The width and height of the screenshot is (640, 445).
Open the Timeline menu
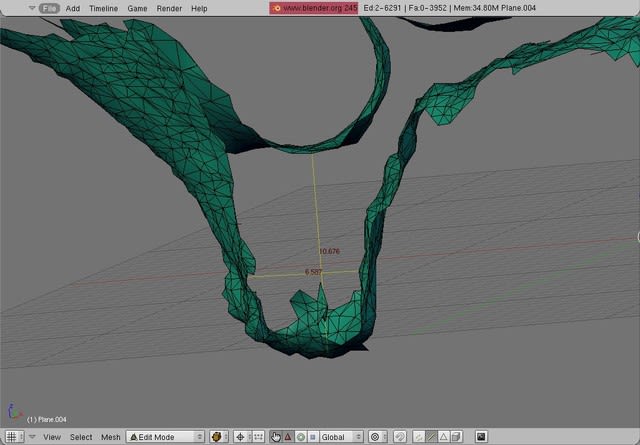coord(103,8)
